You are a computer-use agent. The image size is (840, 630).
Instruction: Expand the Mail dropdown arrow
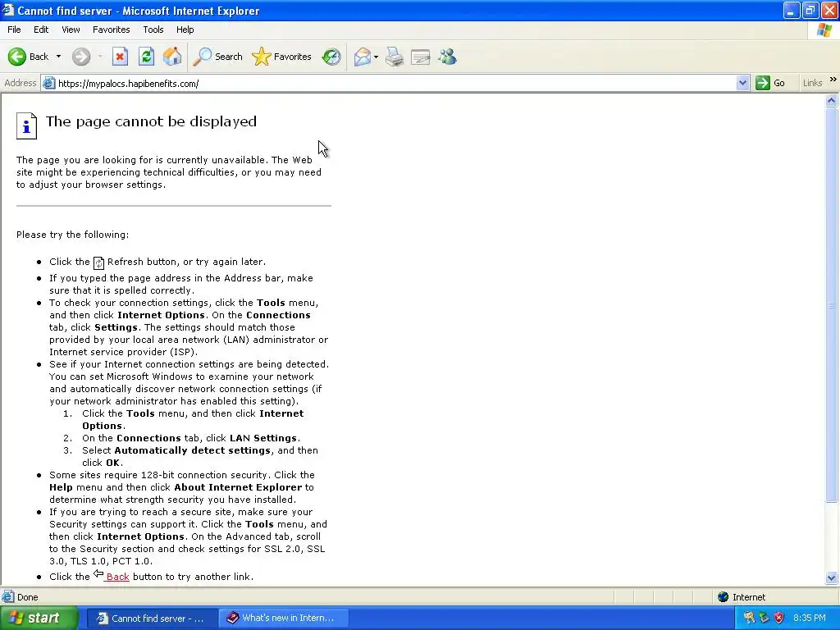coord(376,57)
